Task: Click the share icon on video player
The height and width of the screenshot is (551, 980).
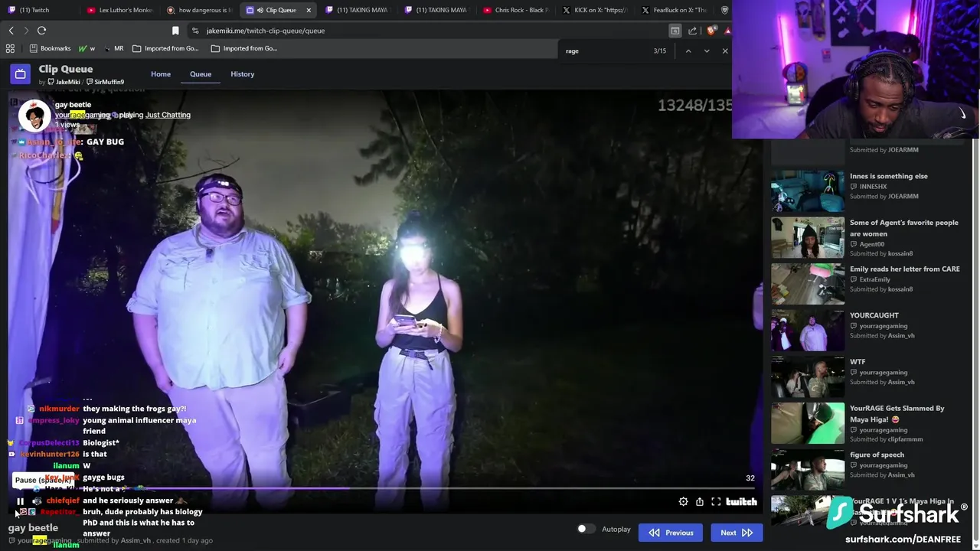Action: (x=700, y=502)
